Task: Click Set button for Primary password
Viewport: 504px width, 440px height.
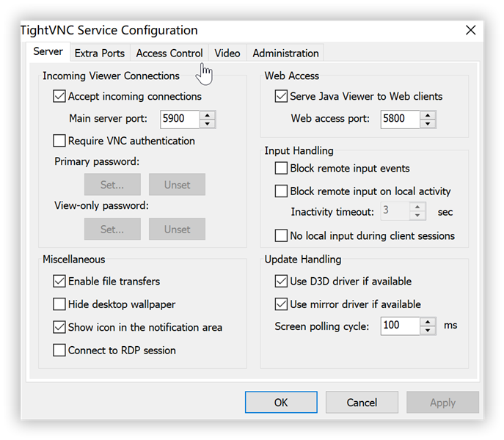Action: [112, 185]
